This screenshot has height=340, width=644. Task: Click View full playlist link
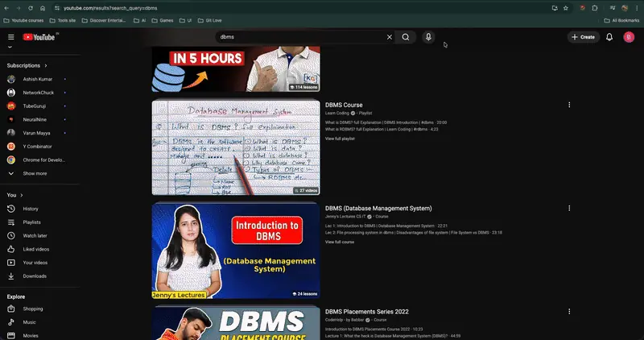click(x=340, y=139)
